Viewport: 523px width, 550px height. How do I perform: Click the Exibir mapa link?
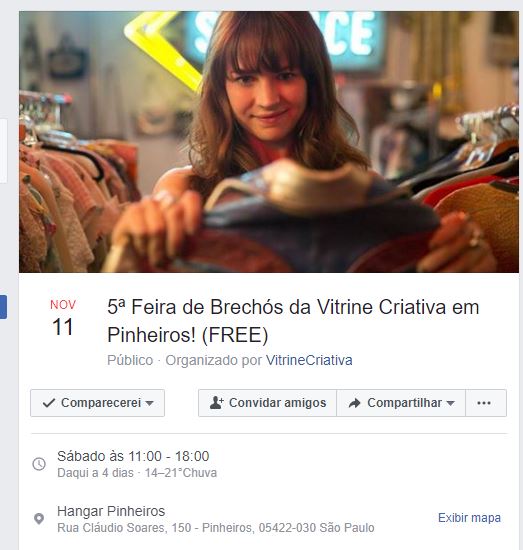coord(469,517)
